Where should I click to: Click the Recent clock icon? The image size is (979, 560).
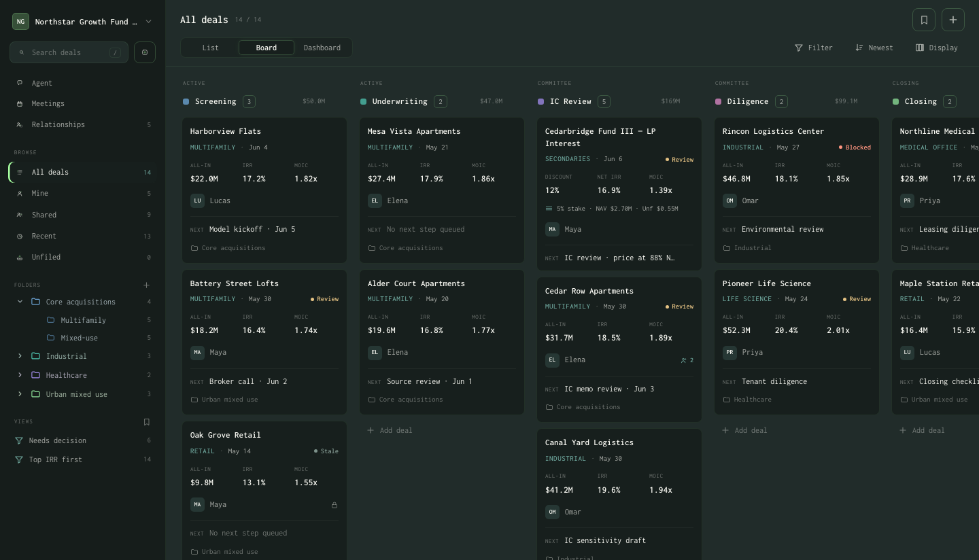point(20,237)
